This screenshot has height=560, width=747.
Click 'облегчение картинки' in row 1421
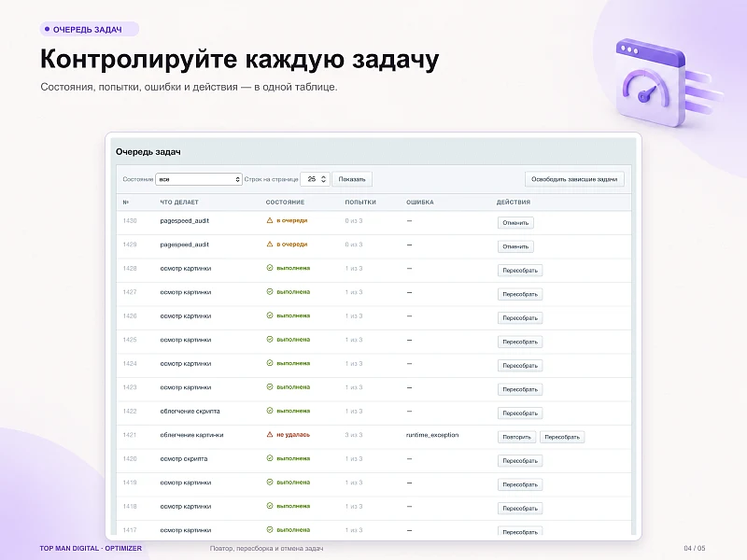pos(191,435)
